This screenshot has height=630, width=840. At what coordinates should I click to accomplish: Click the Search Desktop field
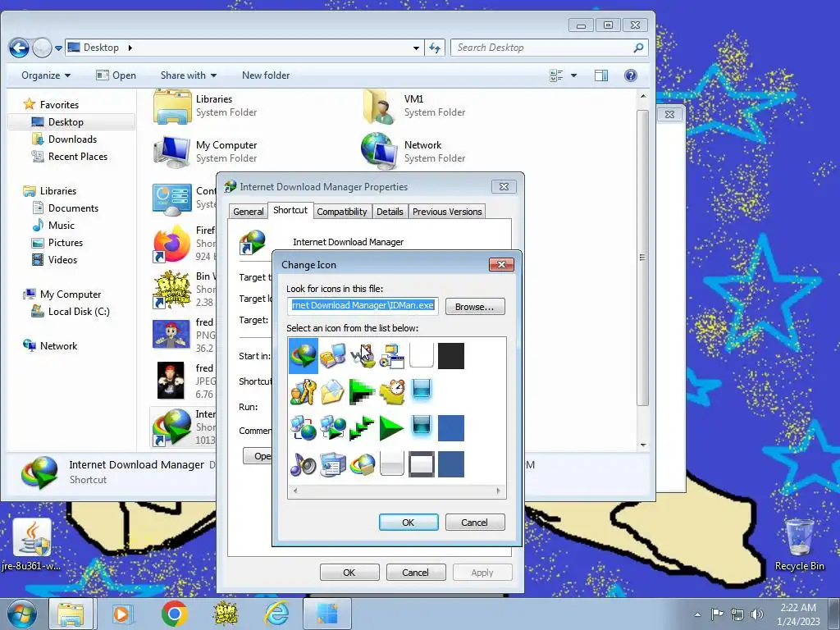pyautogui.click(x=549, y=48)
